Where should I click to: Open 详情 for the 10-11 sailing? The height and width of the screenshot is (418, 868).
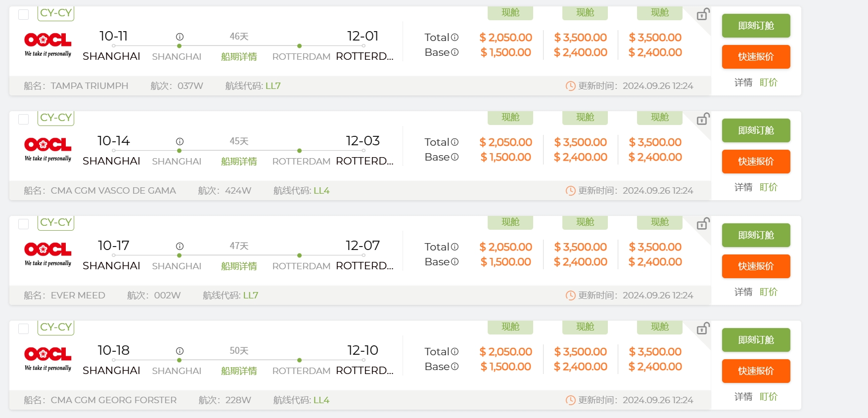[743, 83]
